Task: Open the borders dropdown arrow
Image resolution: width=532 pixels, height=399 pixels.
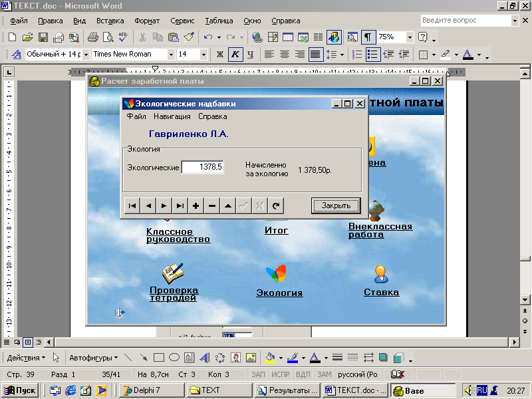Action: pyautogui.click(x=434, y=55)
